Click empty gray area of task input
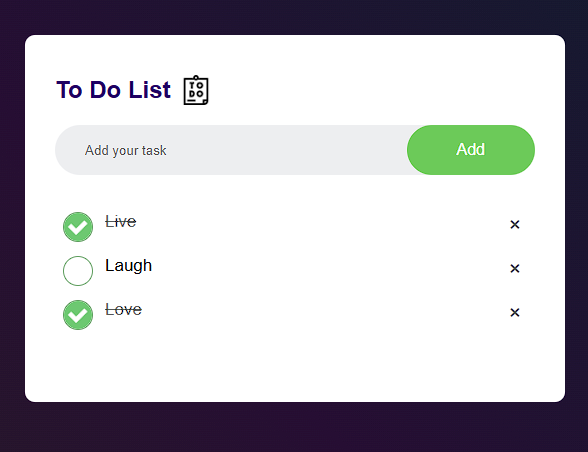The image size is (588, 452). [x=285, y=150]
